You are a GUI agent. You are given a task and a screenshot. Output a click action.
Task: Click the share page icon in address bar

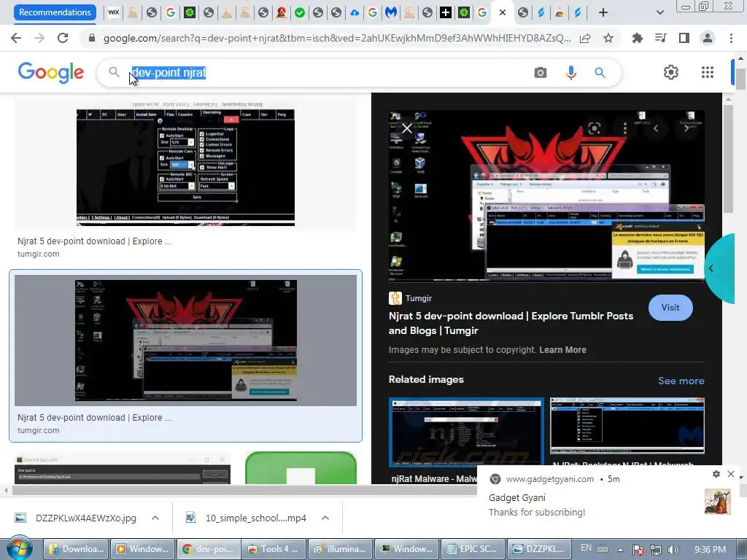(585, 38)
